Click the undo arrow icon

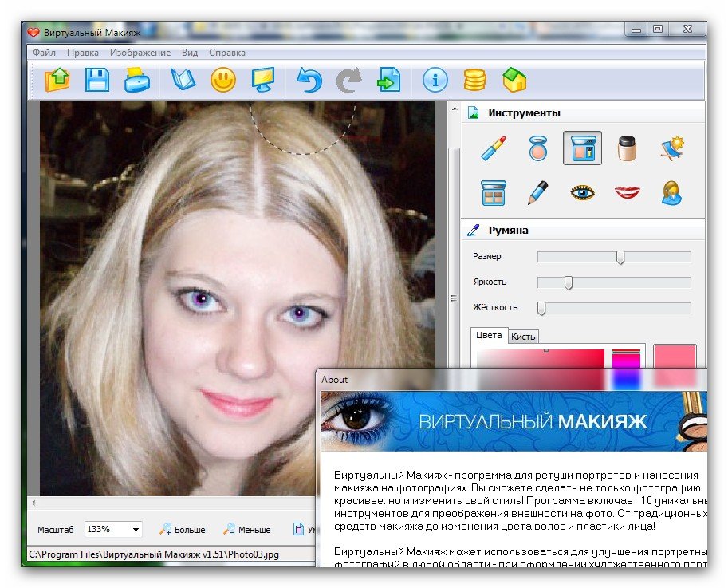pyautogui.click(x=309, y=80)
